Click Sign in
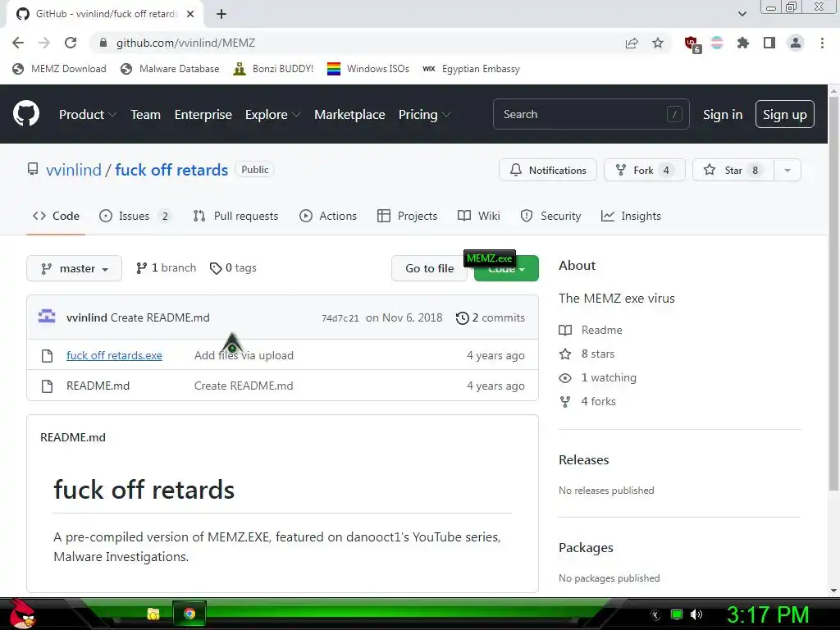This screenshot has height=630, width=840. 723,115
